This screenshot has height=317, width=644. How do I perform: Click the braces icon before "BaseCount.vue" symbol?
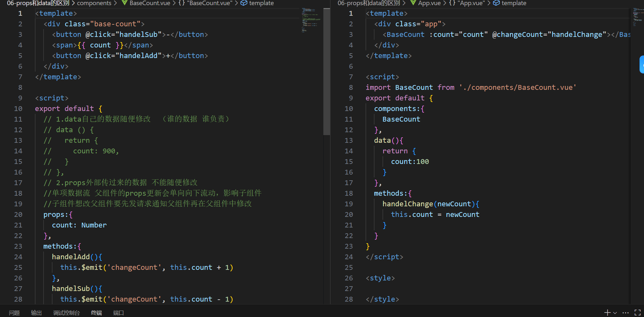click(182, 3)
